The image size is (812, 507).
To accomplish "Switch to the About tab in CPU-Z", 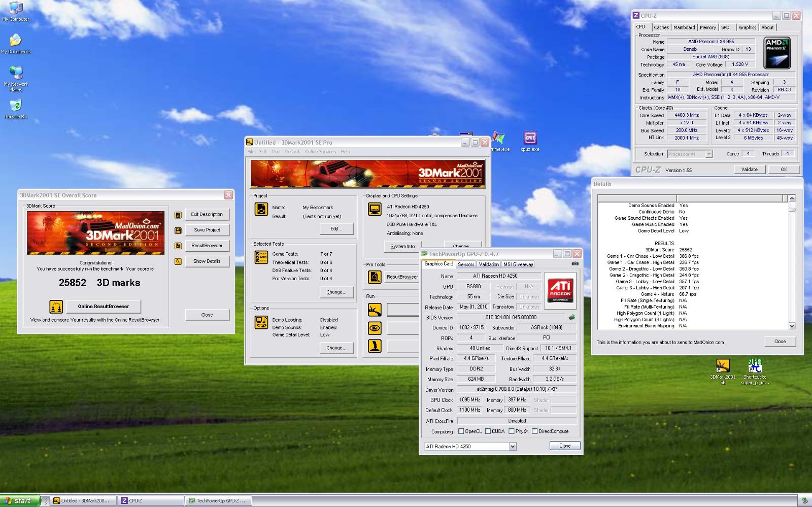I will [767, 27].
